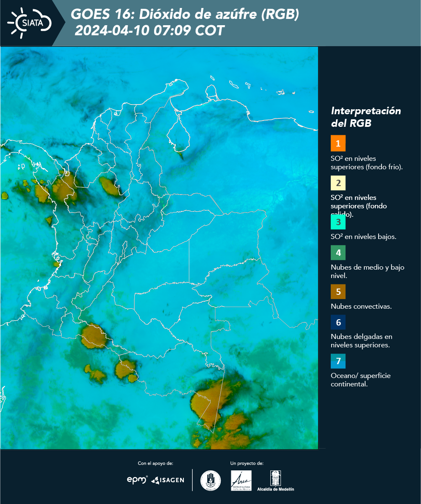Screen dimensions: 421x504
Task: Click the timestamp "2024-04-10 07:09 COT"
Action: 149,31
